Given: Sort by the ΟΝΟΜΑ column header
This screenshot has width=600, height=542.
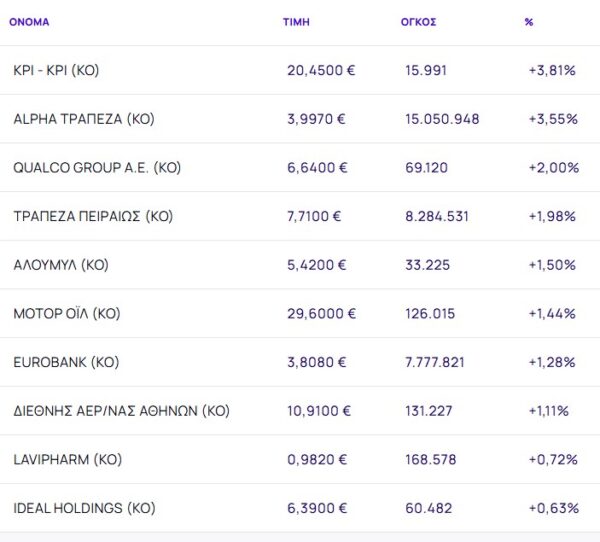Looking at the screenshot, I should point(28,21).
